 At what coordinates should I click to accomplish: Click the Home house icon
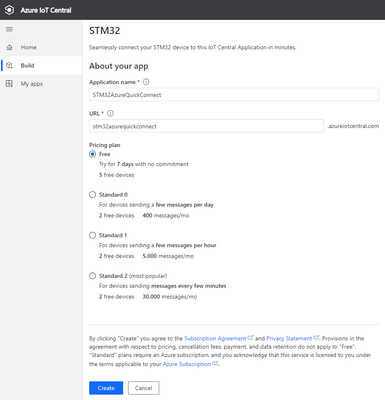[9, 47]
